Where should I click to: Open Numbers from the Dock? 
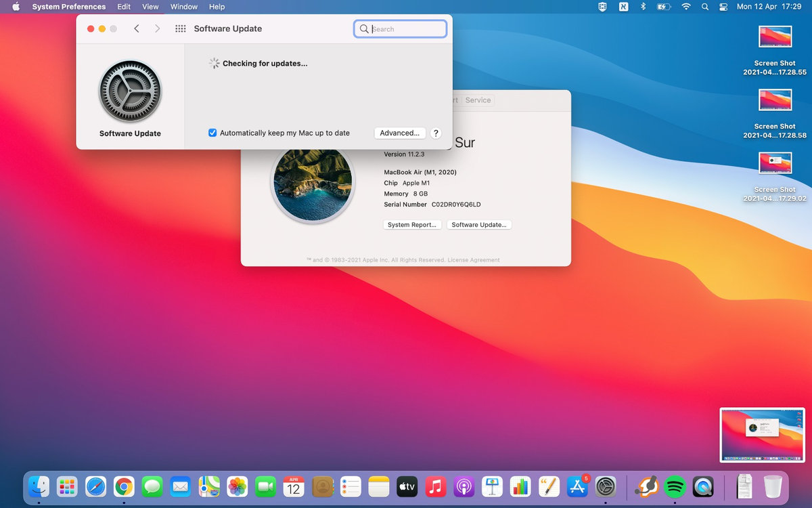(x=520, y=486)
